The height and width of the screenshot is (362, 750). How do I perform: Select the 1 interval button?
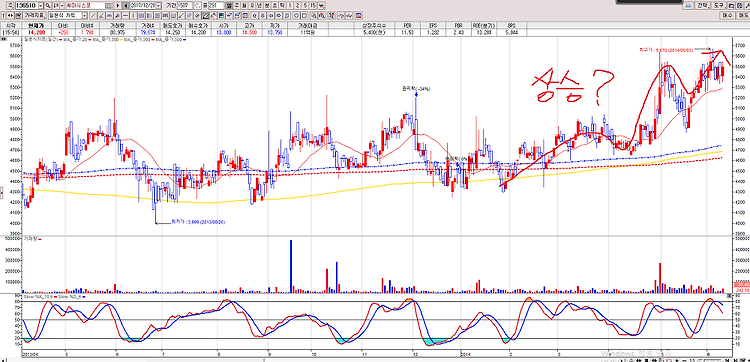tap(290, 5)
